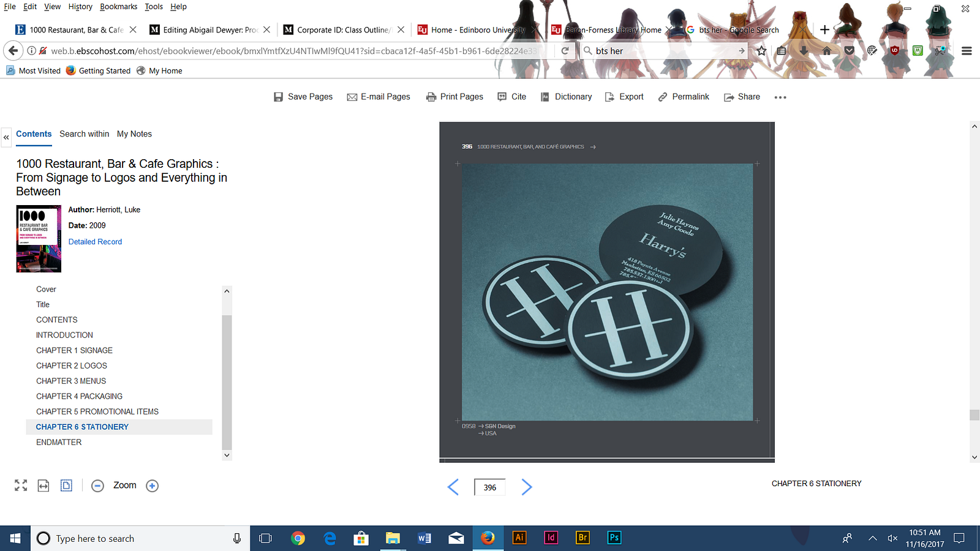Zoom out with the minus button
980x551 pixels.
tap(97, 485)
